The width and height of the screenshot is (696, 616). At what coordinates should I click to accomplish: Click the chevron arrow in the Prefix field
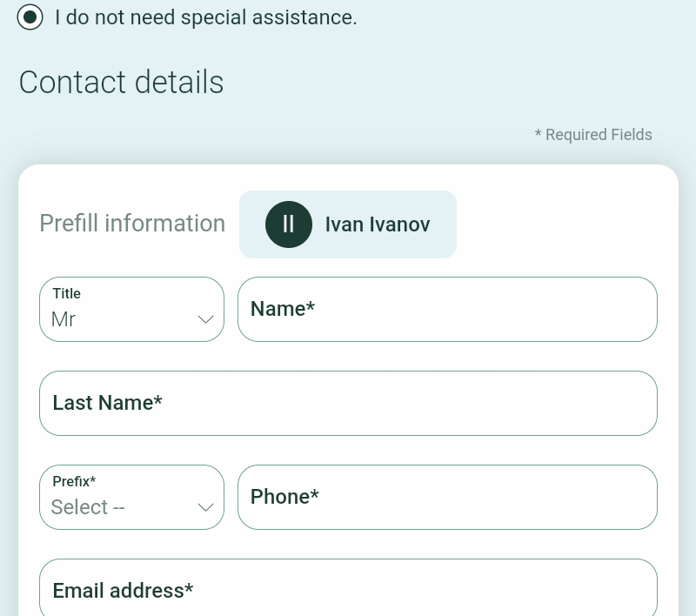(x=205, y=507)
